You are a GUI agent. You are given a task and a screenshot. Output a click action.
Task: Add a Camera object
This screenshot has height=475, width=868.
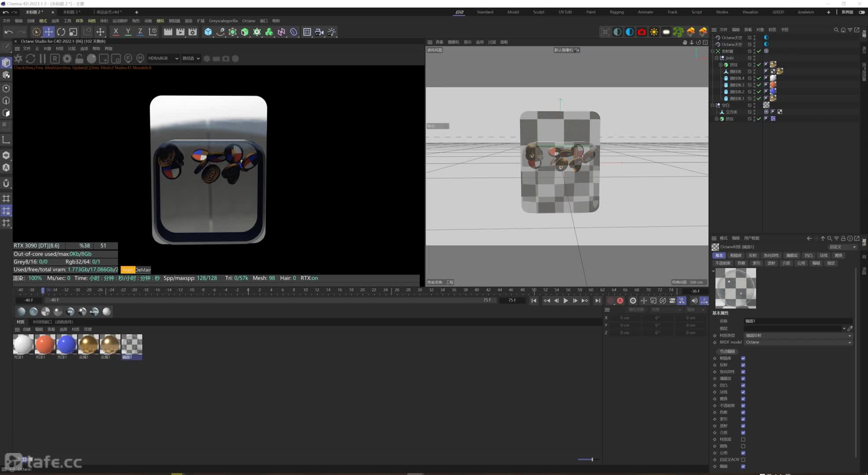pyautogui.click(x=319, y=32)
